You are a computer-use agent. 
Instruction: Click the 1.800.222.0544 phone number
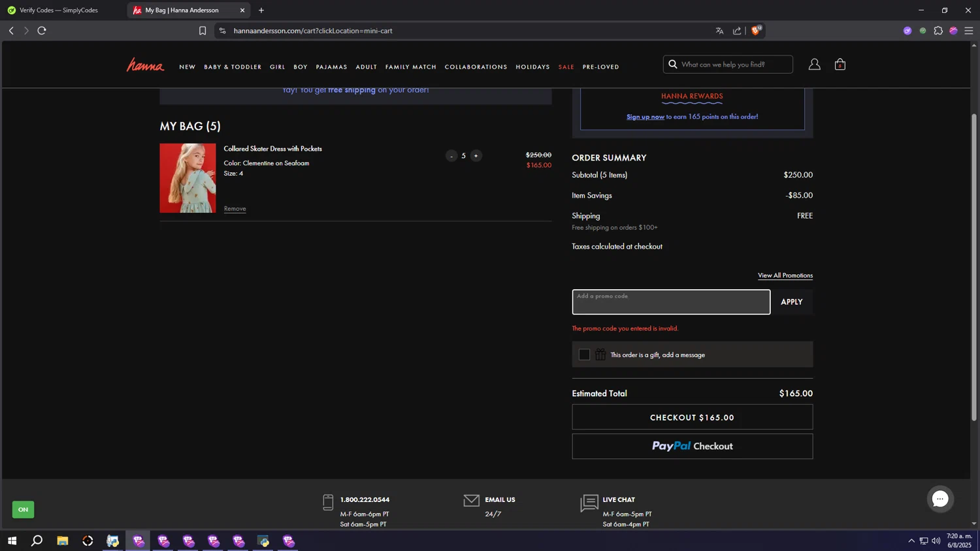point(365,500)
